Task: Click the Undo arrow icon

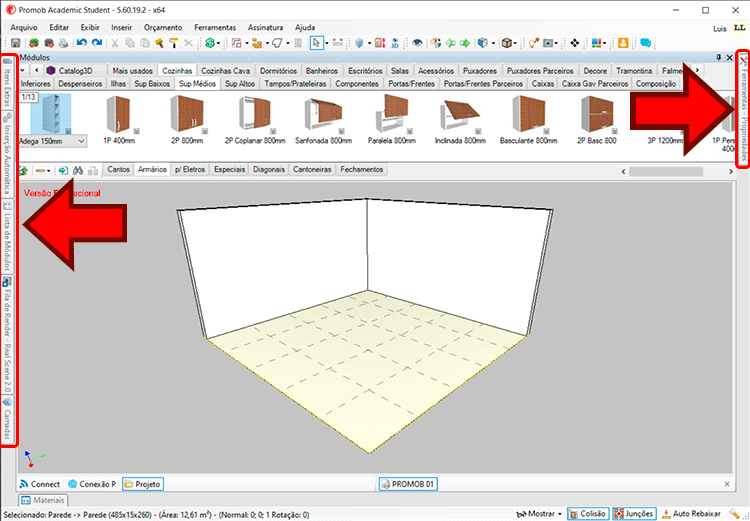Action: [x=82, y=44]
